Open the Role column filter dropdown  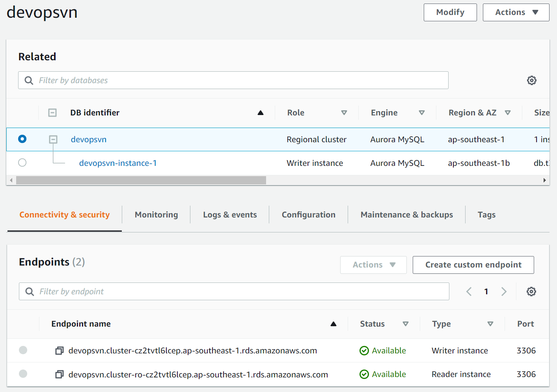point(344,113)
